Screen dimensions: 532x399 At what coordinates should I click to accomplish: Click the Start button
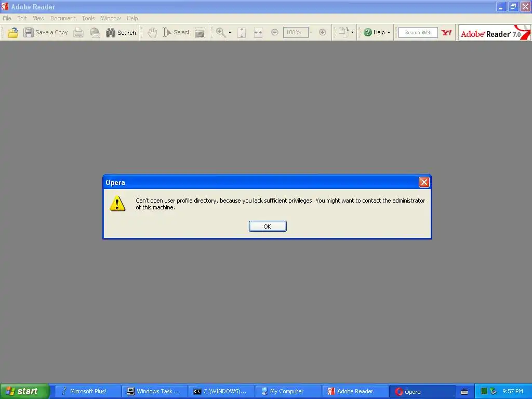pyautogui.click(x=24, y=391)
